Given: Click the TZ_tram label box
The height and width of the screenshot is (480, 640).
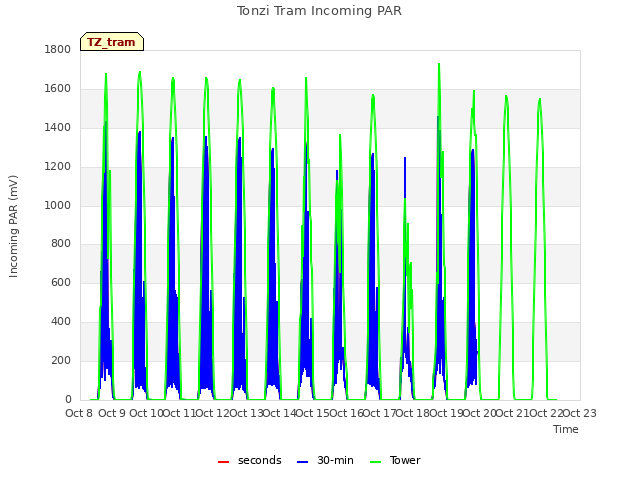Looking at the screenshot, I should pyautogui.click(x=112, y=42).
